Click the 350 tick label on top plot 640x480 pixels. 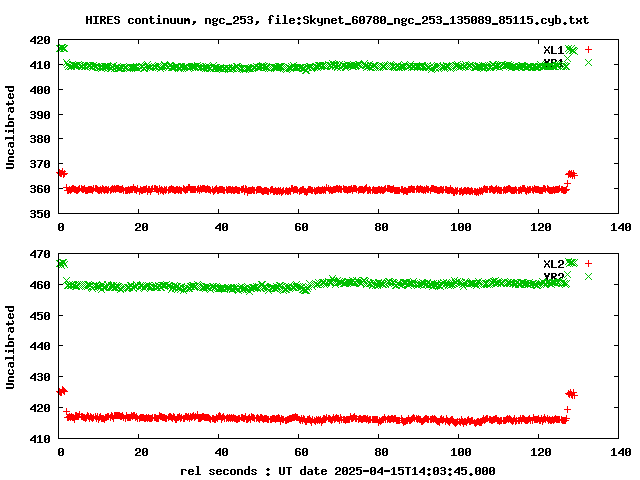(40, 213)
